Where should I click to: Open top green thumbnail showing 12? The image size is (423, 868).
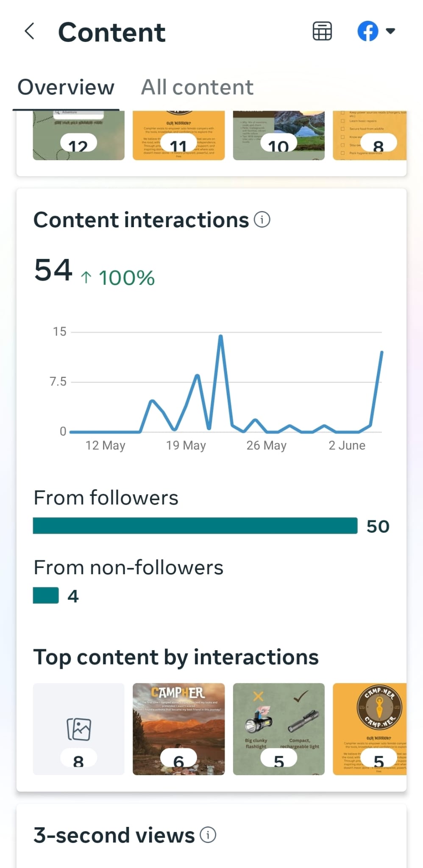tap(78, 136)
